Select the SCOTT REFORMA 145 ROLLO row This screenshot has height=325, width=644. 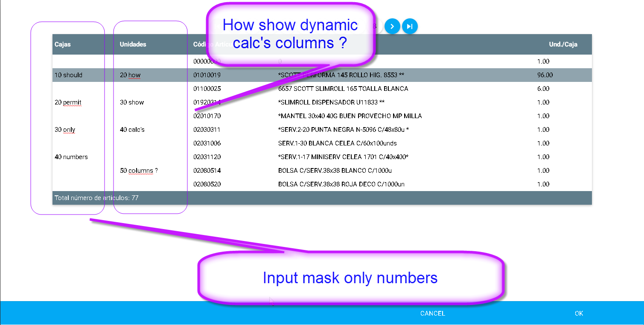[x=341, y=75]
